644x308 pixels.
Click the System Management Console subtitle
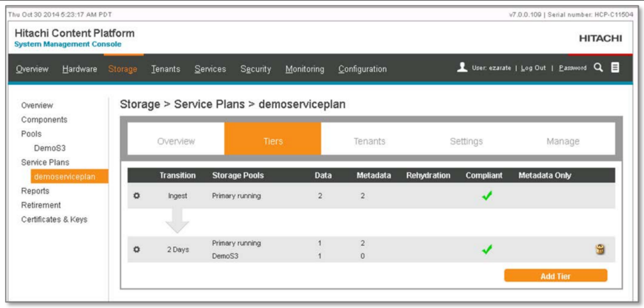(68, 45)
